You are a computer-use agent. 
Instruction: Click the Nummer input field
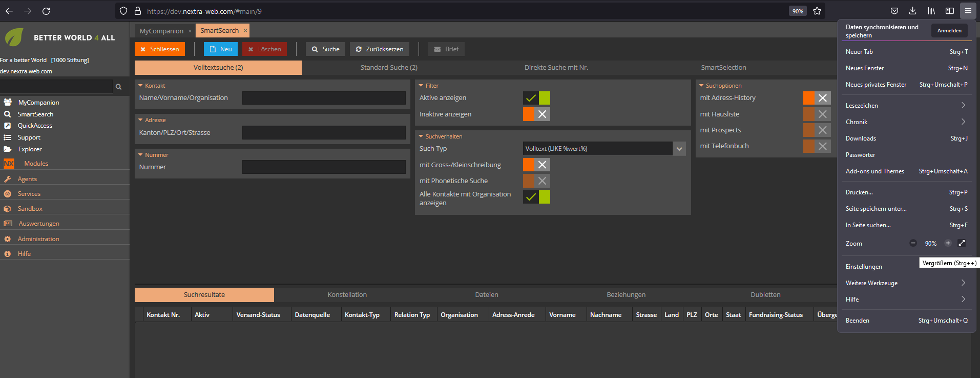point(324,167)
